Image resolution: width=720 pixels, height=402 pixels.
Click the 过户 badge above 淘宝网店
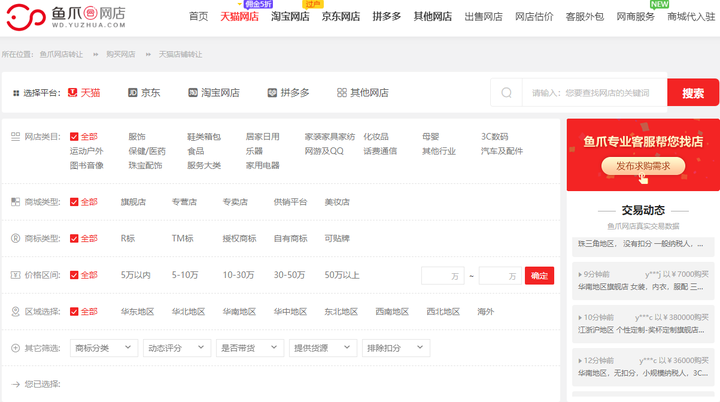[313, 4]
